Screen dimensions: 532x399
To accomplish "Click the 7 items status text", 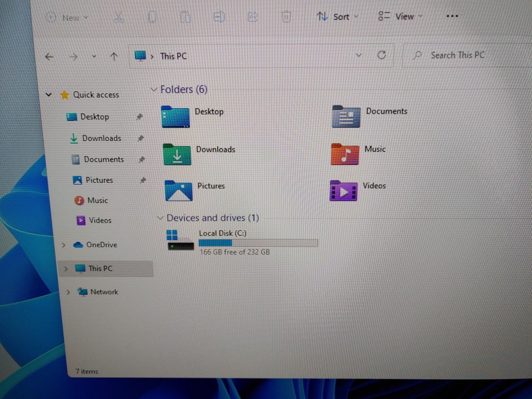I will pos(87,371).
